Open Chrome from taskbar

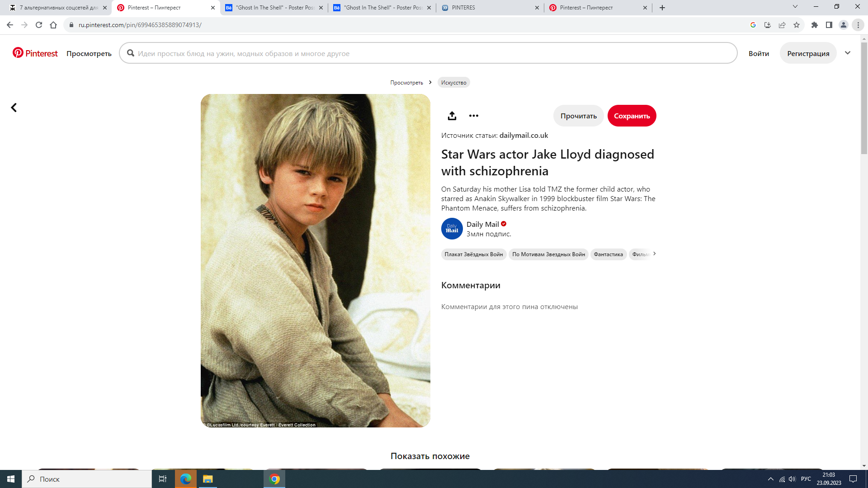(274, 479)
